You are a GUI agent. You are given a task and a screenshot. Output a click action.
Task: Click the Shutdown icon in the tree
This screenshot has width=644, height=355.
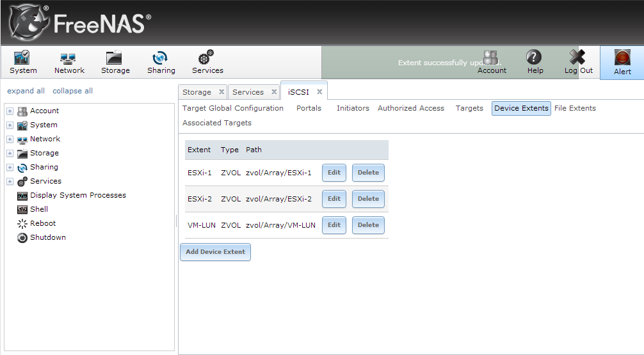coord(22,237)
